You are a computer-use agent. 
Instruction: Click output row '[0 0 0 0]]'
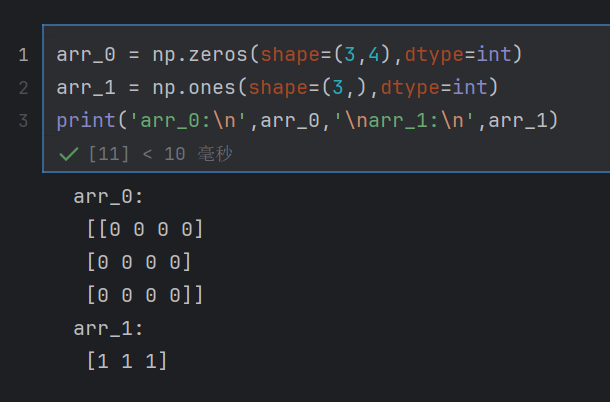click(145, 295)
